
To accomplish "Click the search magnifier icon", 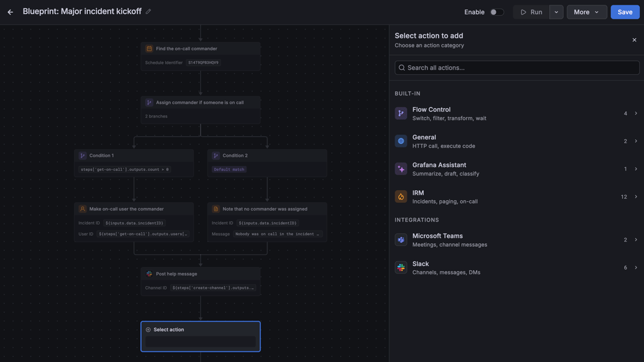I will (402, 68).
